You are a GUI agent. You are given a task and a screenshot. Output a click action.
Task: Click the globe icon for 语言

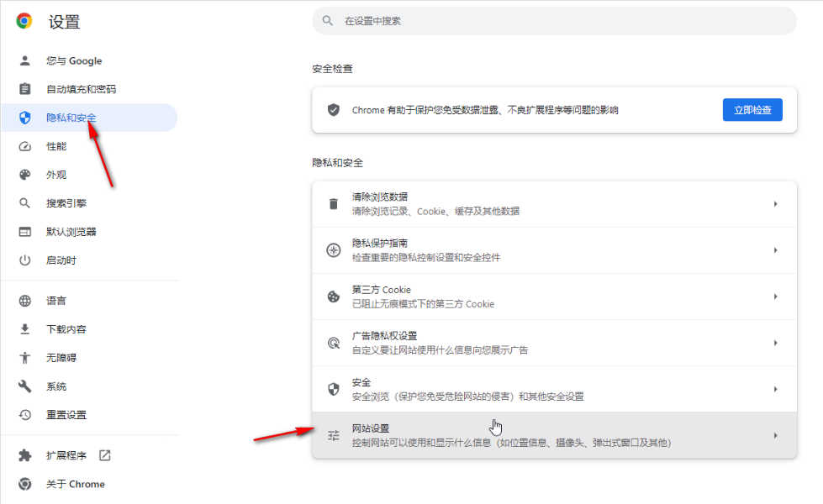24,301
